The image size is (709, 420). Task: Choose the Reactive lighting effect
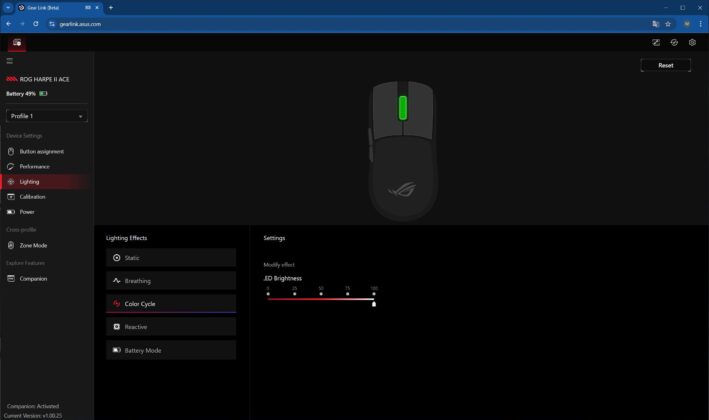(171, 327)
